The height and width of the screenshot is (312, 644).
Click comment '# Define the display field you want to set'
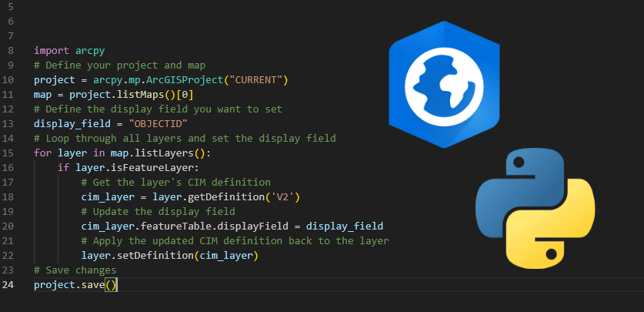pos(158,109)
